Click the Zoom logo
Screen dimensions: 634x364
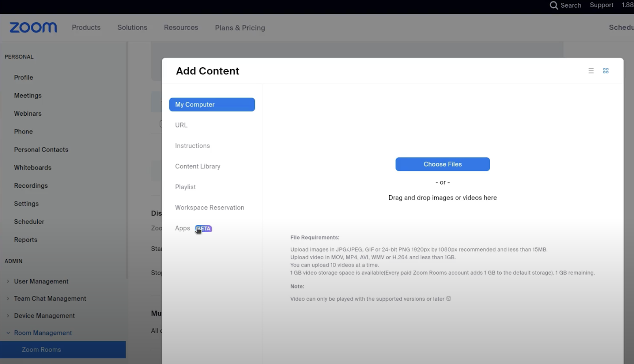click(x=33, y=27)
